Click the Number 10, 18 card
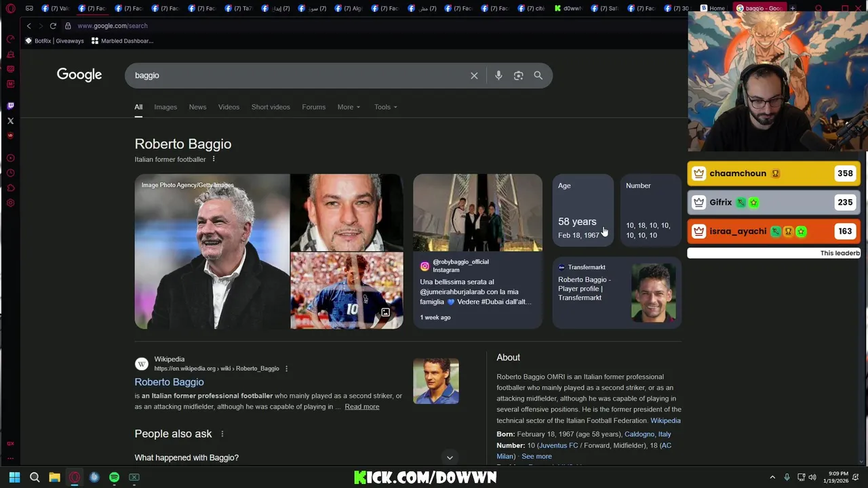 (651, 210)
